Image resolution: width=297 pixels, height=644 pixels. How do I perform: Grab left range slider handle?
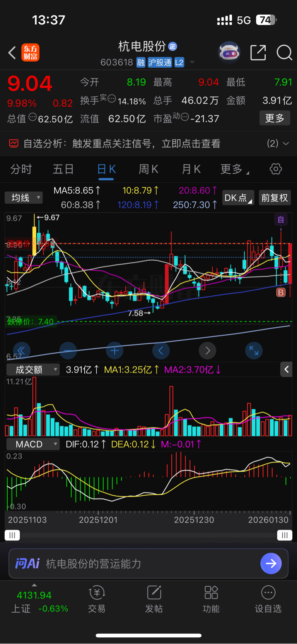tap(12, 535)
